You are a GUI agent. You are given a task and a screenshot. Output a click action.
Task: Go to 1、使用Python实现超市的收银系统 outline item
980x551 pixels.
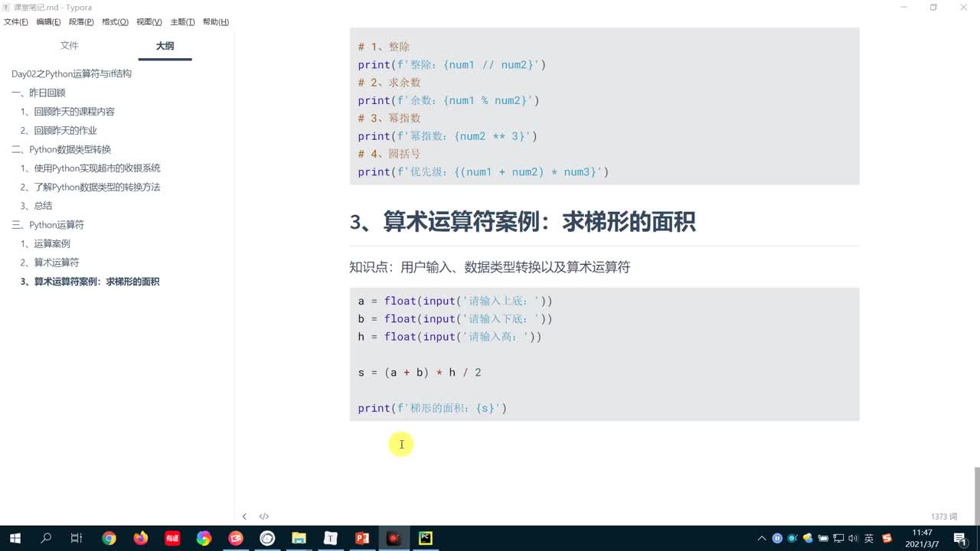pyautogui.click(x=90, y=168)
